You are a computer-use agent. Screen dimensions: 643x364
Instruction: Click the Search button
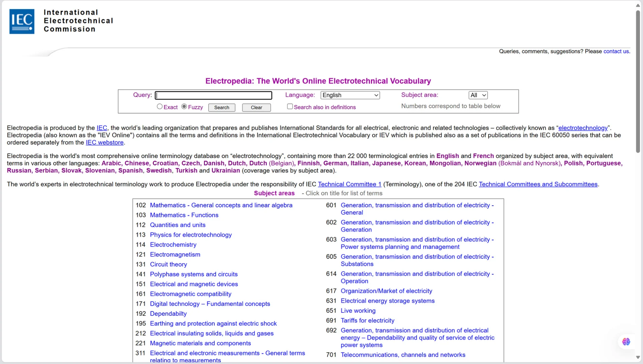tap(222, 108)
